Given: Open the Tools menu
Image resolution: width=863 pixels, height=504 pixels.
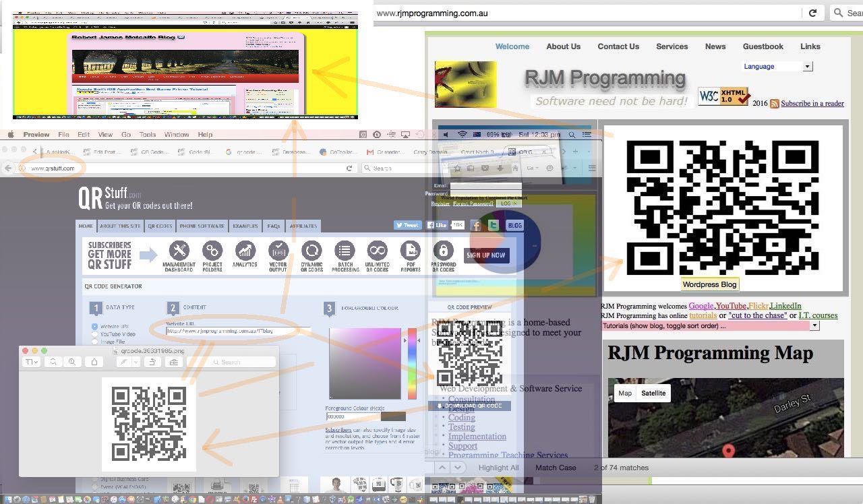Looking at the screenshot, I should (x=147, y=135).
